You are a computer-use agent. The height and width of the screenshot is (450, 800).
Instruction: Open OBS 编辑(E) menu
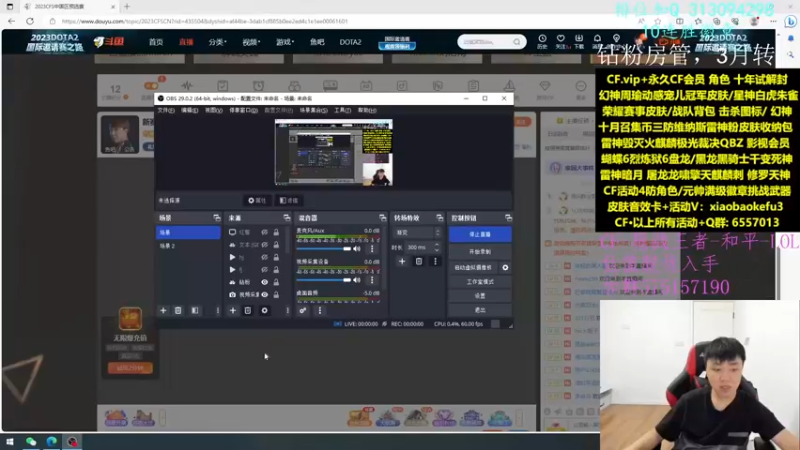[189, 110]
